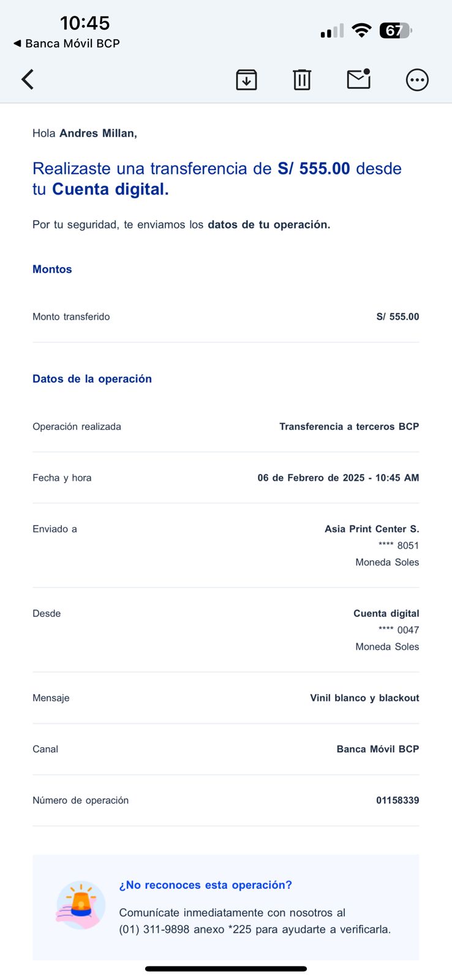Tap the "¿No reconoces esta operación?" heading

[205, 885]
